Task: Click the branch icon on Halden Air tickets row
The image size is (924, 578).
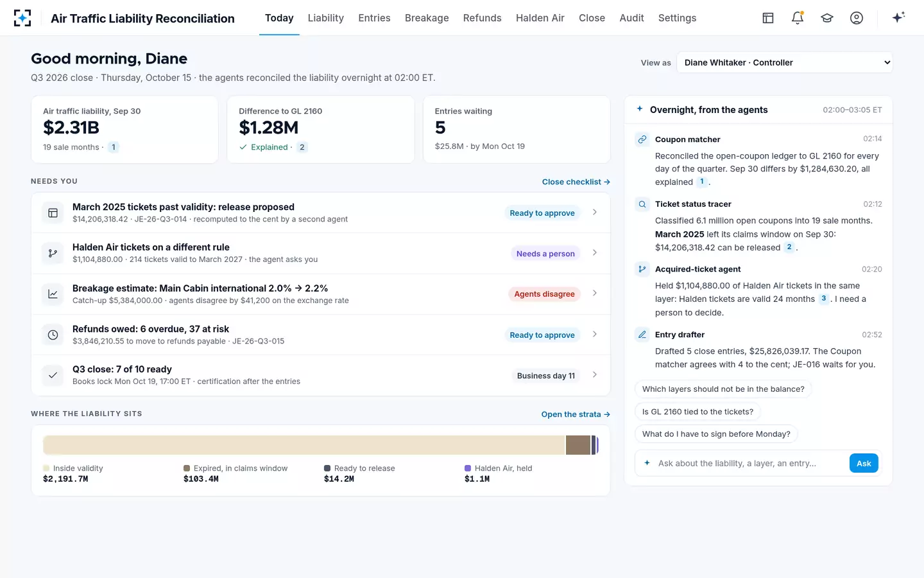Action: 53,253
